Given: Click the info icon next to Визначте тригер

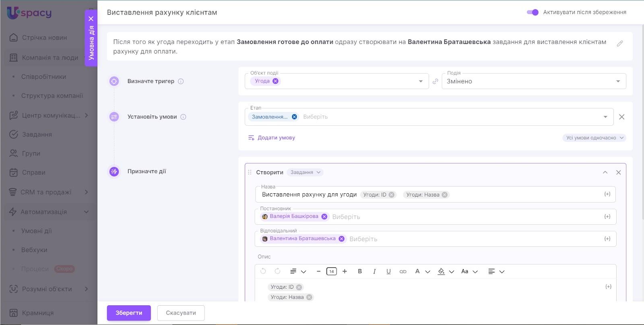Looking at the screenshot, I should [181, 81].
